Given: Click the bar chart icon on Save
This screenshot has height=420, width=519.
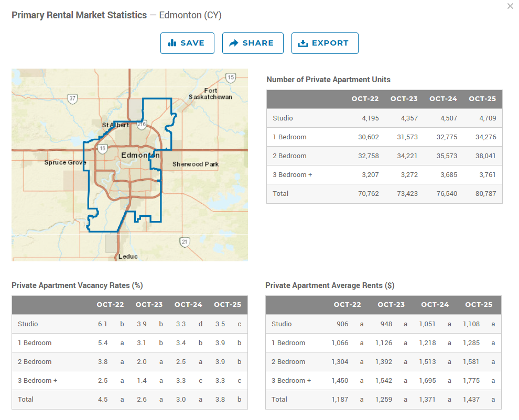Looking at the screenshot, I should click(172, 43).
